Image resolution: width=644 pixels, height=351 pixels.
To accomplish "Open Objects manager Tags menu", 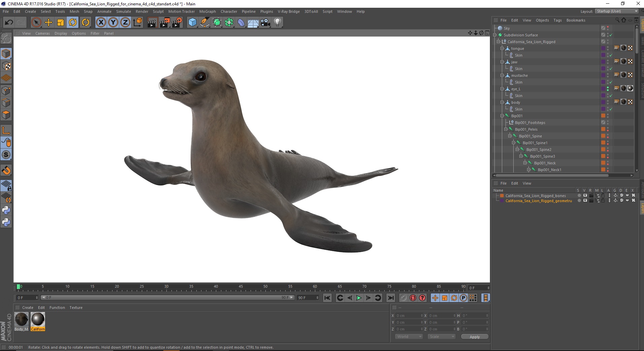I will pos(557,20).
